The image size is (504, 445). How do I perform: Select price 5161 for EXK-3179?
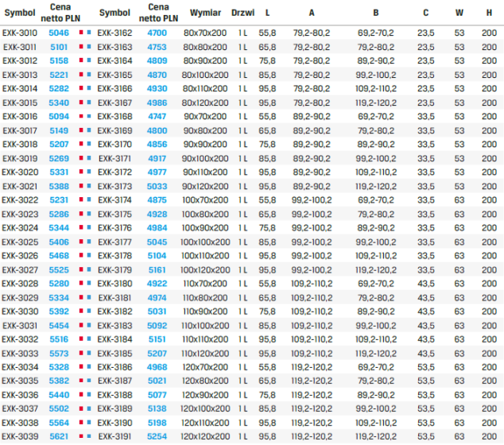point(157,270)
